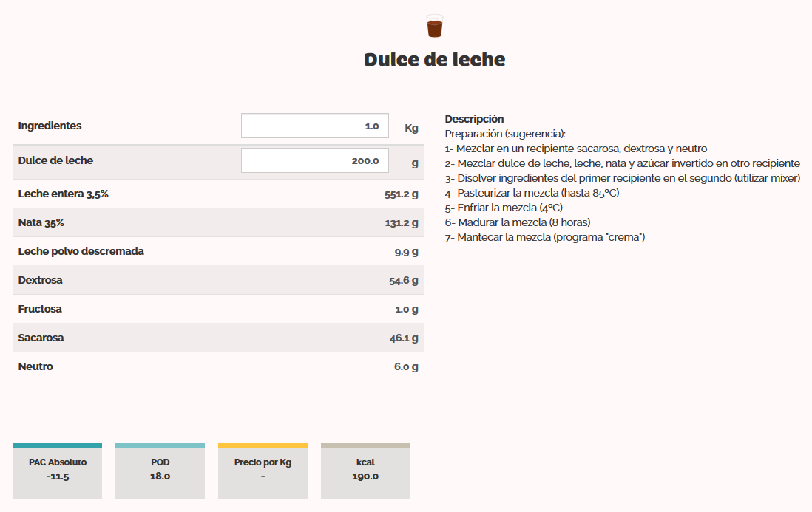Click the Leche polvo descremada row
812x512 pixels.
pos(218,252)
